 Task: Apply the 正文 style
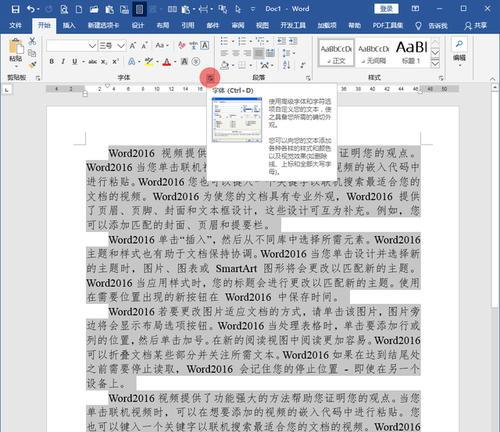click(336, 52)
